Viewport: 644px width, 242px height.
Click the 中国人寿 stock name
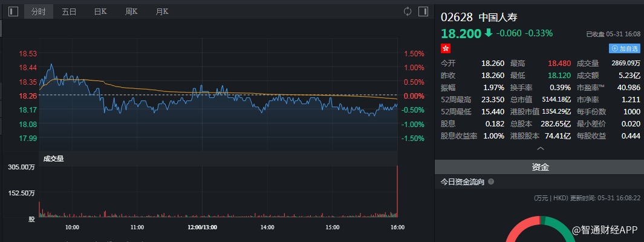(x=498, y=17)
